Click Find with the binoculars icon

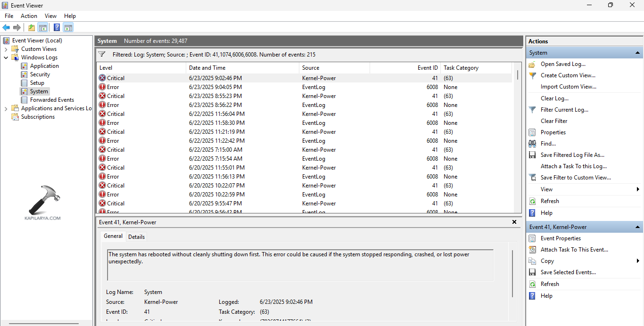[548, 144]
